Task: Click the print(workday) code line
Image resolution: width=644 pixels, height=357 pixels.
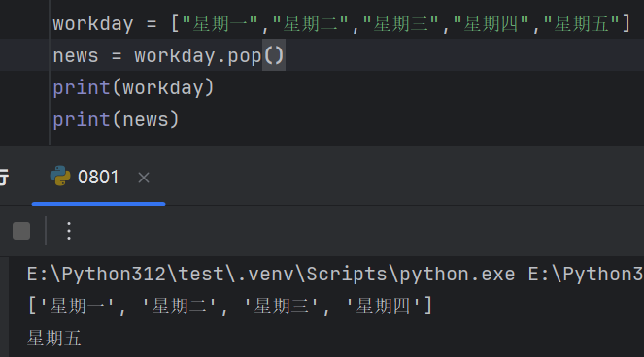Action: pyautogui.click(x=133, y=87)
